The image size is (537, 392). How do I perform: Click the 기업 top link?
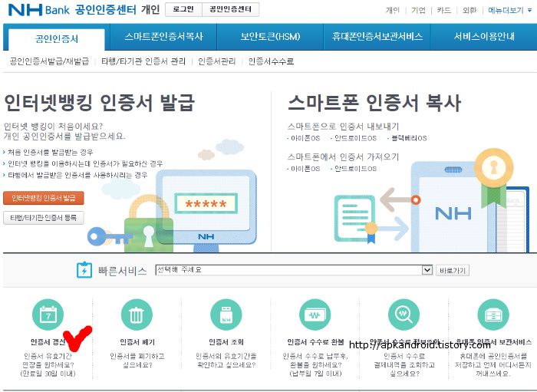418,10
